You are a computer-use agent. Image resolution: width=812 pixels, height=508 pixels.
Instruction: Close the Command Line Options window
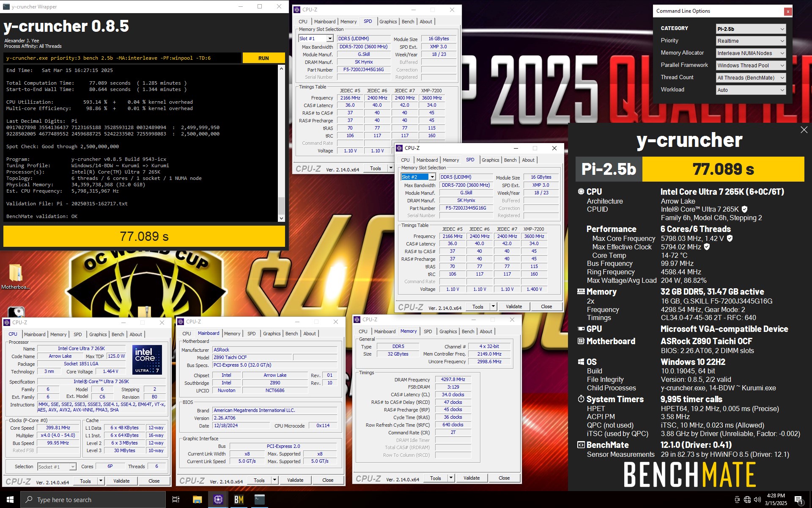point(788,11)
